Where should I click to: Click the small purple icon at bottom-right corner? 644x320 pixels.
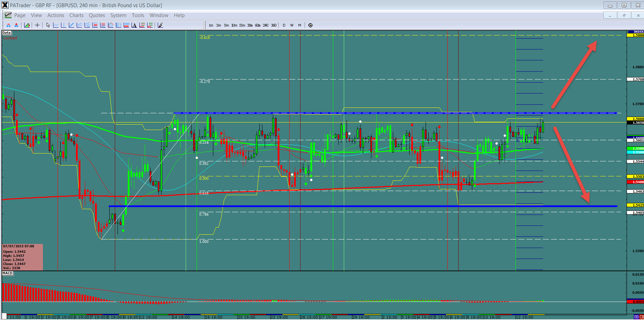[637, 317]
